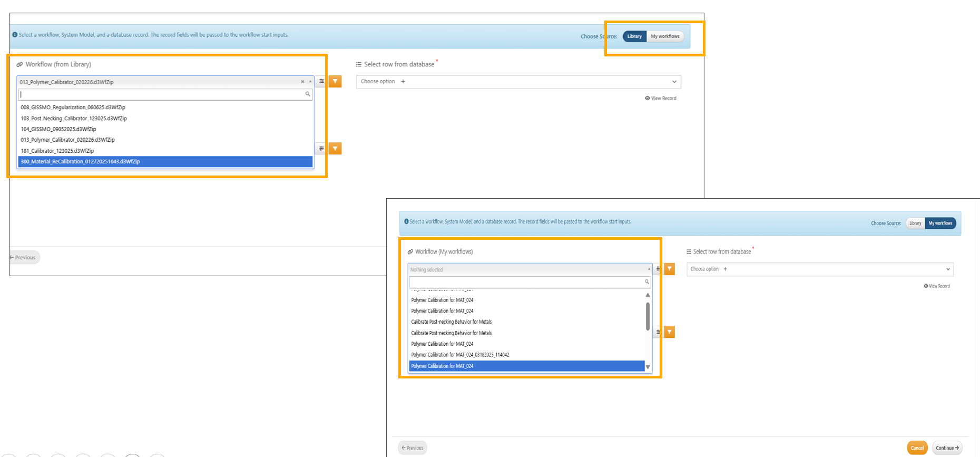Click the plus icon next to Choose option in the upper panel
Image resolution: width=980 pixels, height=457 pixels.
(x=403, y=82)
